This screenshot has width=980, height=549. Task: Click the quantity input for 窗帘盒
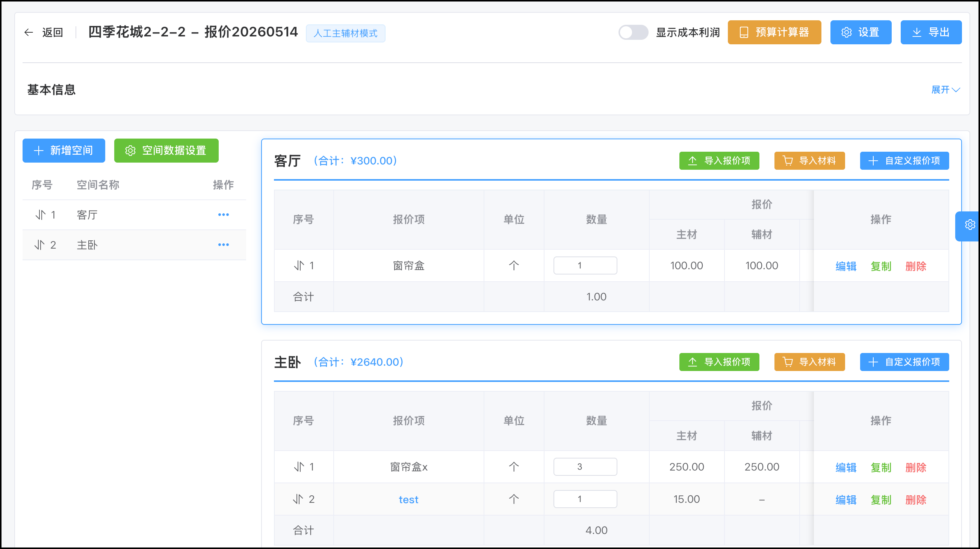585,265
